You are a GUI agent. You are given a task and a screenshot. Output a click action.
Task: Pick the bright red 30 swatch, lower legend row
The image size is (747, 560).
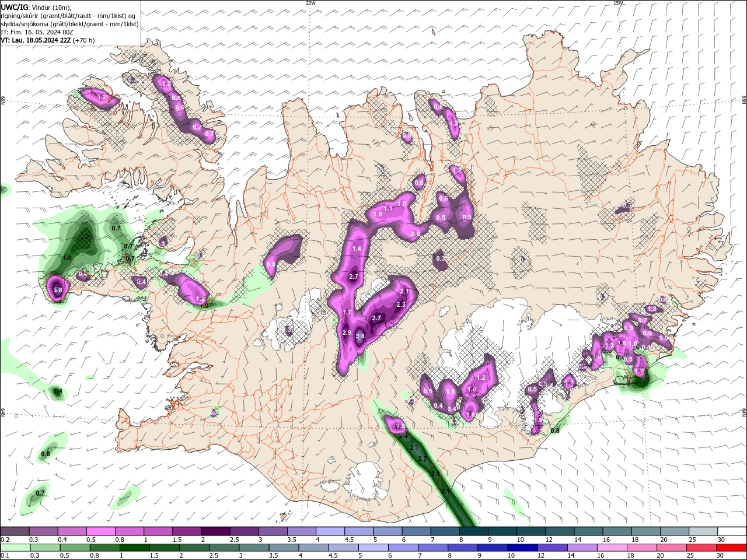732,548
